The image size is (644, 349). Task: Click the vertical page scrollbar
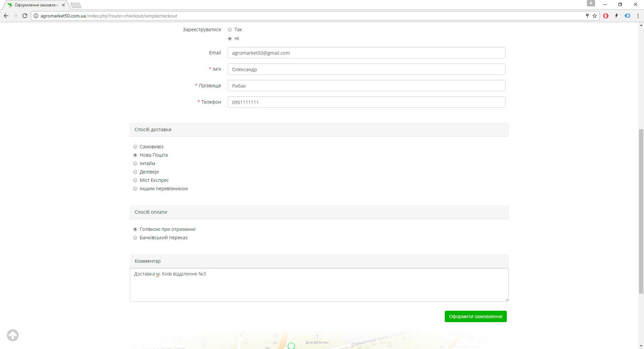pos(641,211)
